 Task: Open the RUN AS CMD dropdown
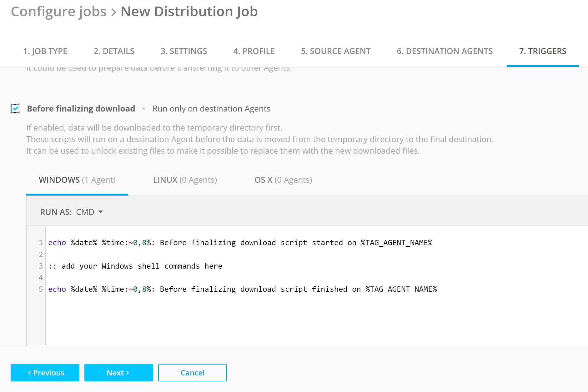(x=89, y=212)
